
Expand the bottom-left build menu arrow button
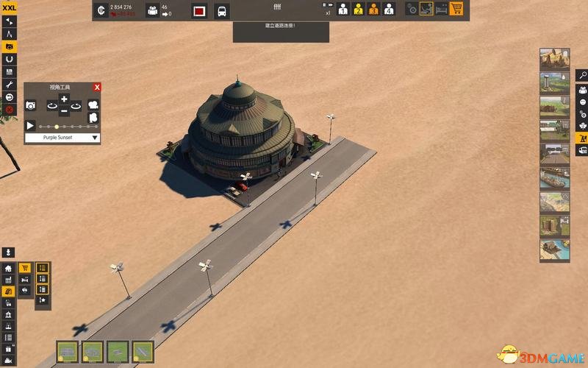(x=8, y=252)
